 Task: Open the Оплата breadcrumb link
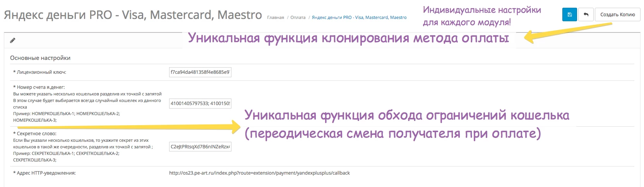tap(298, 17)
